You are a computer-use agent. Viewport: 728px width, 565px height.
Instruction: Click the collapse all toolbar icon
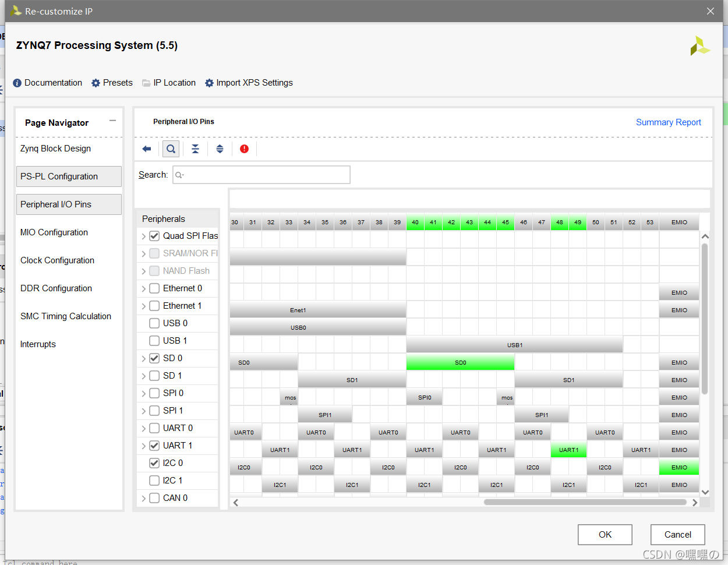(x=196, y=149)
